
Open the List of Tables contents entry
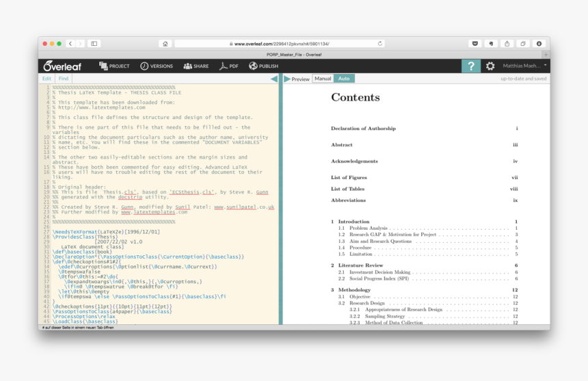347,189
